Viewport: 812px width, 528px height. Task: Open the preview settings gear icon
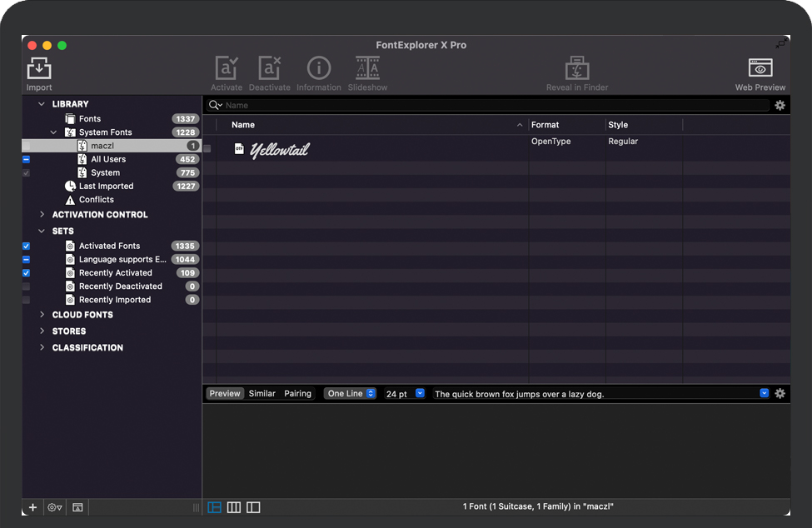[x=780, y=394]
